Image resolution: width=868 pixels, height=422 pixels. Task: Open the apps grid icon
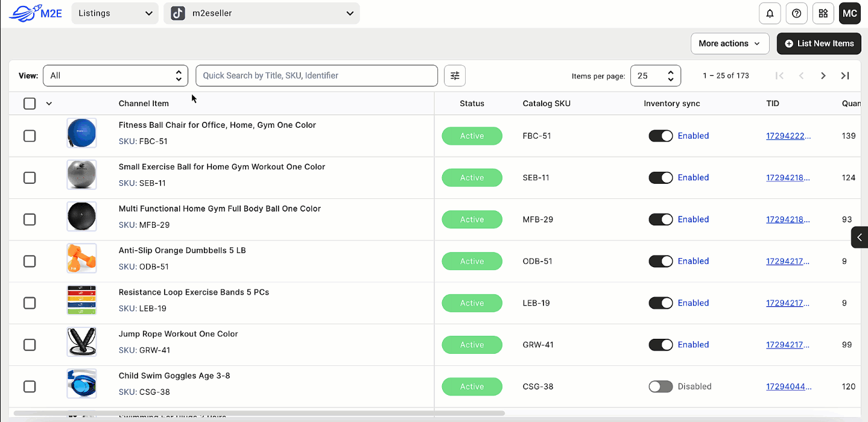(823, 13)
